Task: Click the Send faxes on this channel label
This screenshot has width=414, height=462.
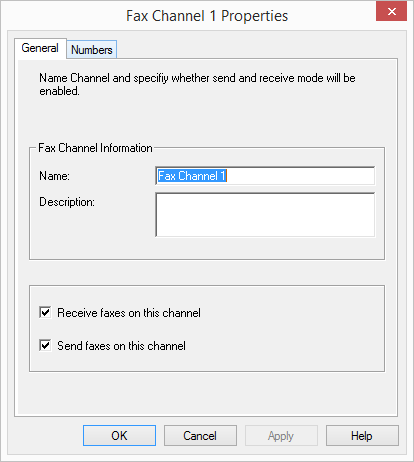Action: pyautogui.click(x=121, y=346)
